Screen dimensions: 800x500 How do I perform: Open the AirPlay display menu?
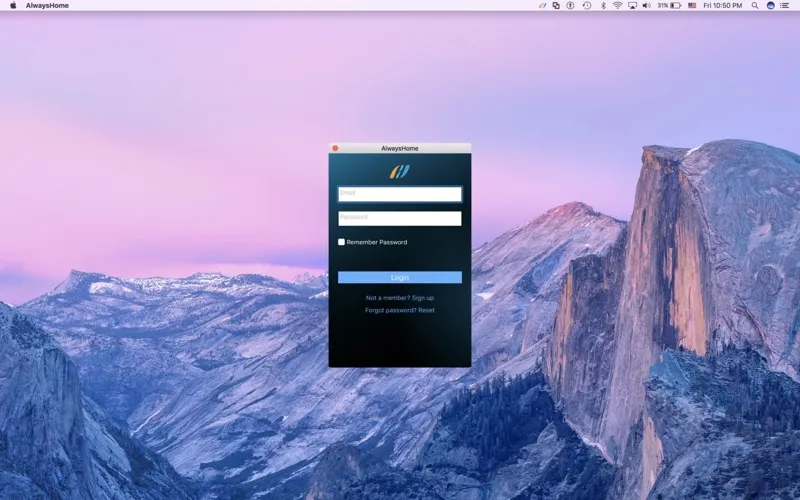coord(632,6)
